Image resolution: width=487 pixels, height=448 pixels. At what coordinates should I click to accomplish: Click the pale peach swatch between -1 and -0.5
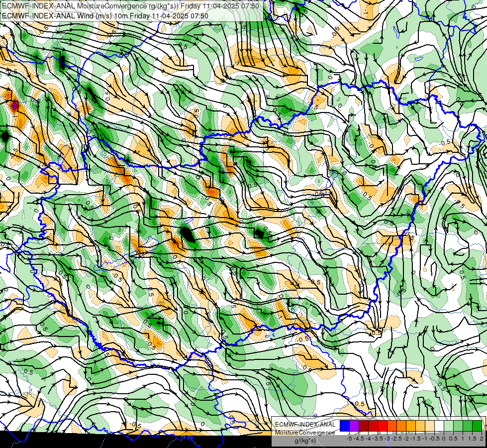[x=430, y=426]
